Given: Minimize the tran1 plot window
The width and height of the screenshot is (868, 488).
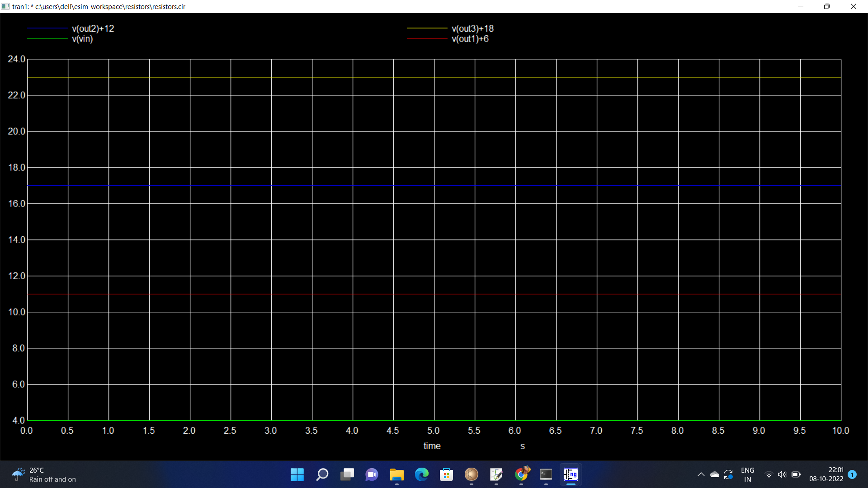Looking at the screenshot, I should click(x=801, y=6).
